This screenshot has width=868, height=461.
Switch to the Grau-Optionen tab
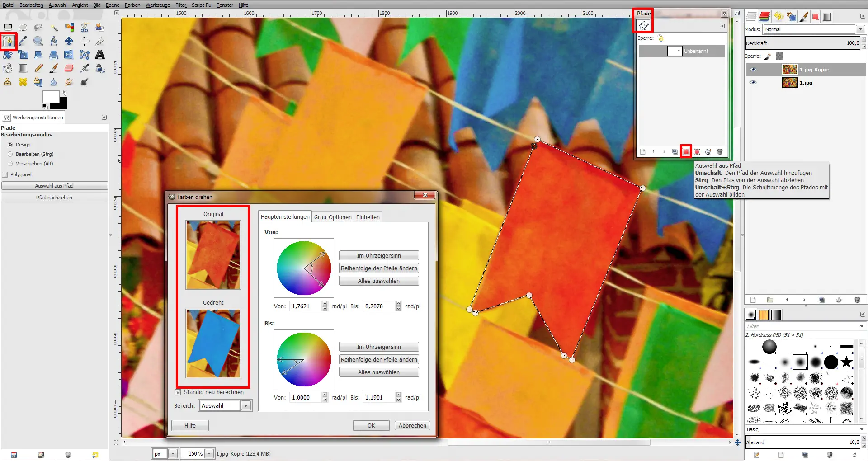click(333, 217)
